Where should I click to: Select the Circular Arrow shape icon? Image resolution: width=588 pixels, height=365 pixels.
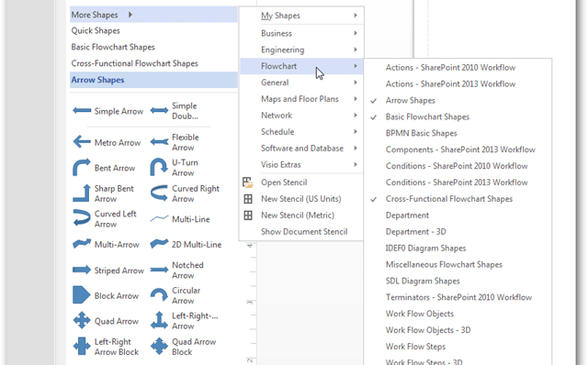(159, 295)
